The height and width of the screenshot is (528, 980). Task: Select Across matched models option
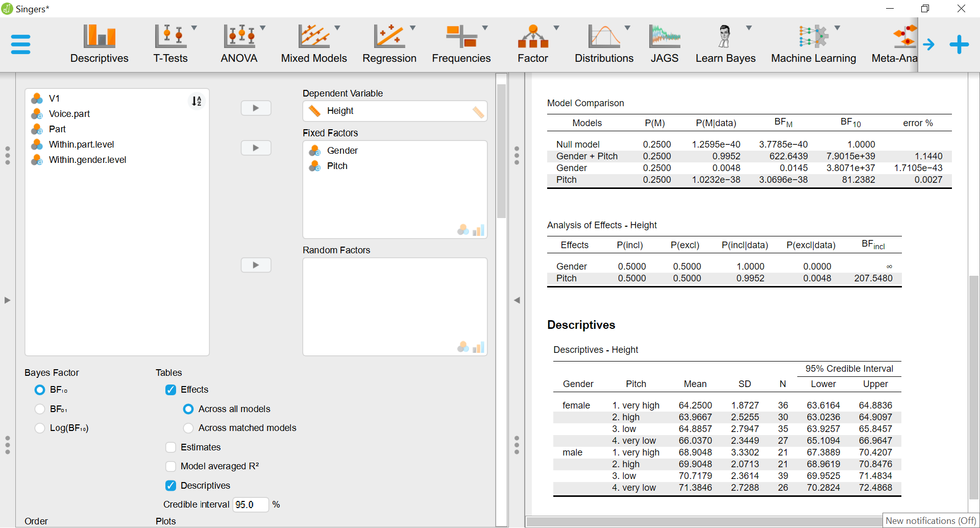tap(188, 428)
